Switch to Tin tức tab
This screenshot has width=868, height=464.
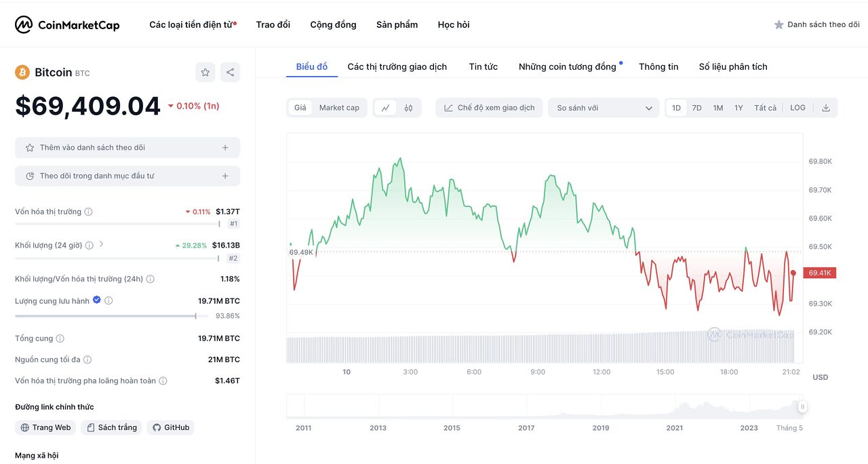[x=483, y=66]
